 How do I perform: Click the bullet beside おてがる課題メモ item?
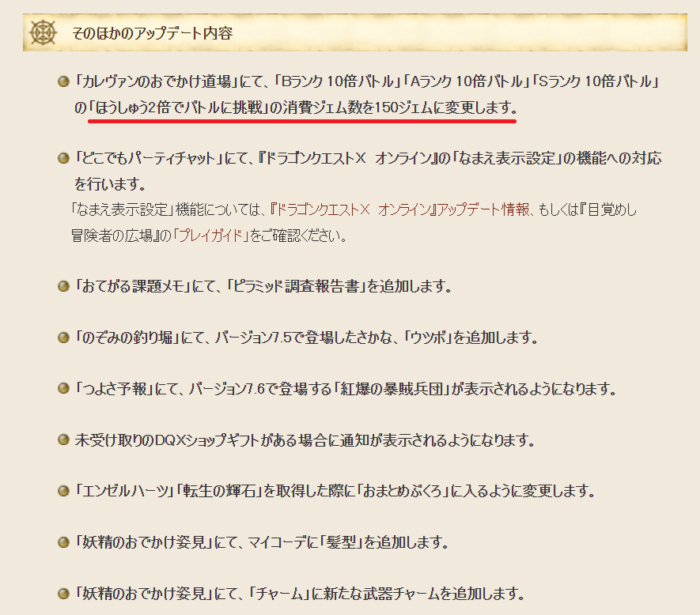63,286
